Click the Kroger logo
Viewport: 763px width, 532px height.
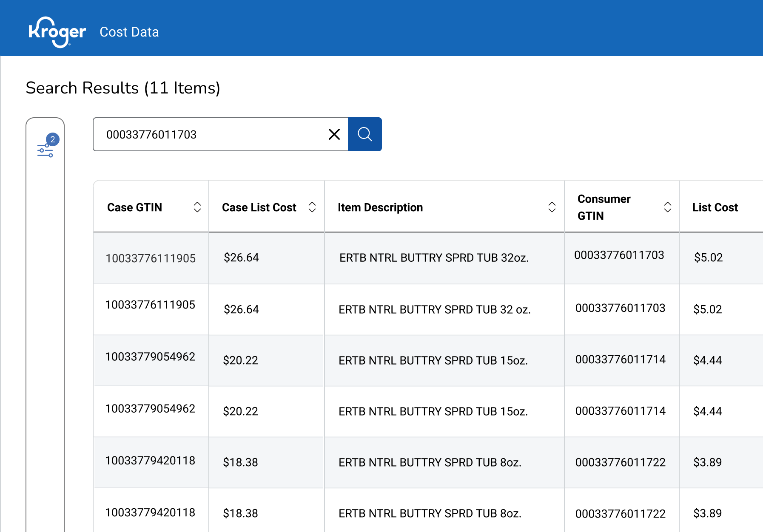[57, 32]
